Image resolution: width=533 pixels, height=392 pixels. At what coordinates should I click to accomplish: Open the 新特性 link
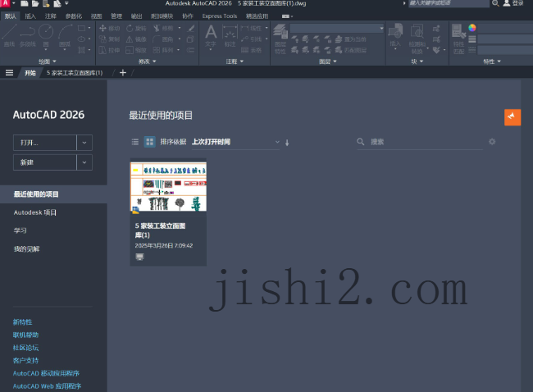point(22,322)
